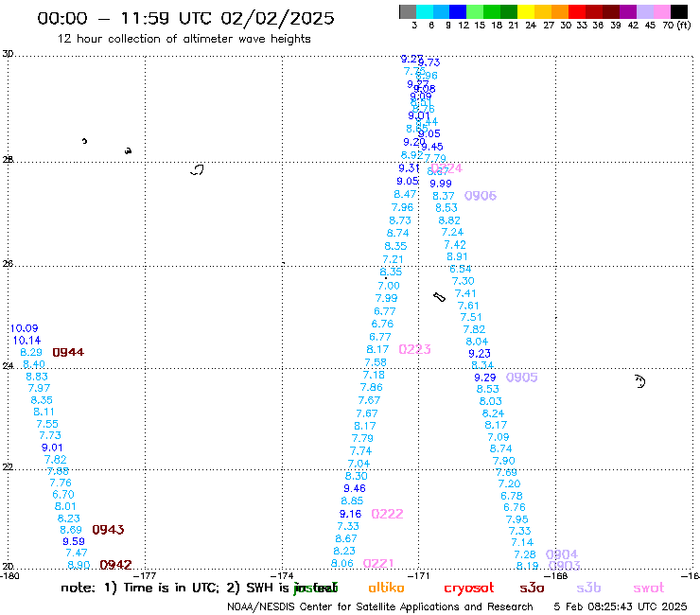Click the date title '00:00 – 11:59 UTC 02/02/2025'

pyautogui.click(x=185, y=18)
